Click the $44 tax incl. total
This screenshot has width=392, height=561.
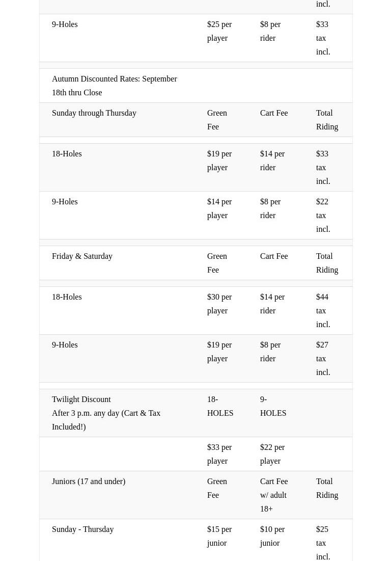323,310
